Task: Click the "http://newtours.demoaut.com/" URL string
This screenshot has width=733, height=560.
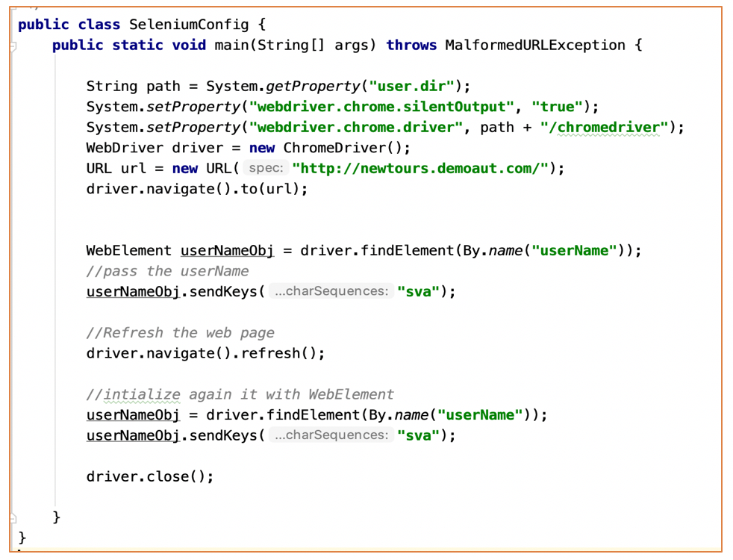Action: 420,168
